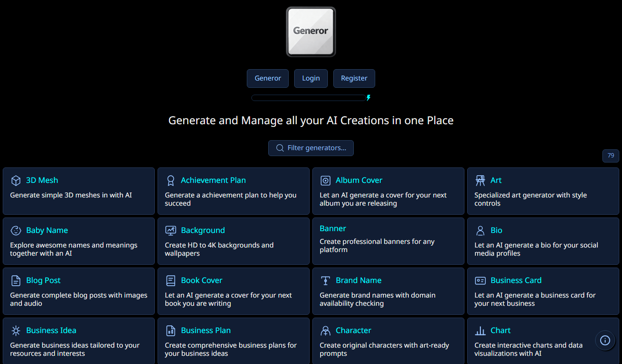Click the Business Card ID icon
Screen dimensions: 622x364
[x=480, y=281]
